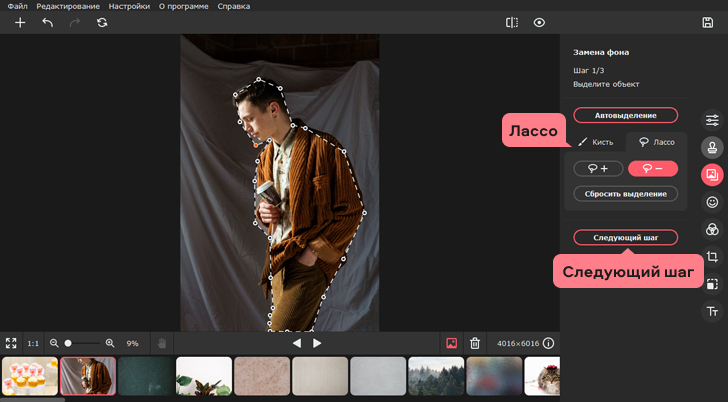
Task: Open the crop tool in the sidebar
Action: click(712, 257)
